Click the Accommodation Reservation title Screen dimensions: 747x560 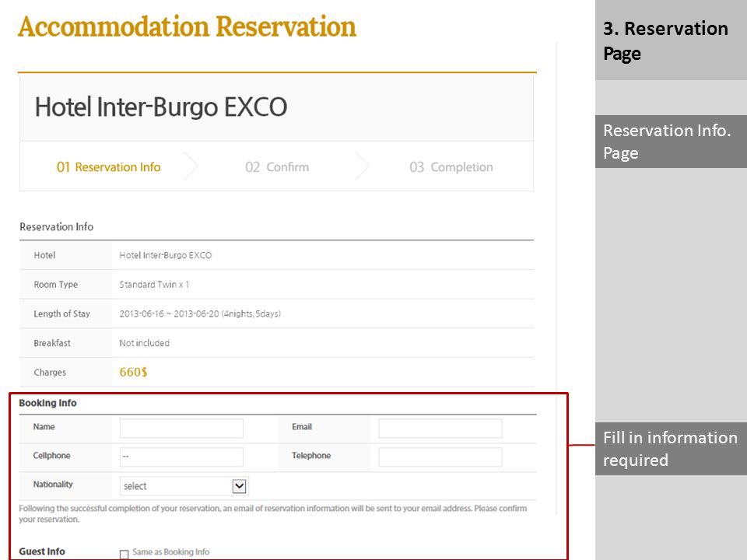pyautogui.click(x=188, y=26)
